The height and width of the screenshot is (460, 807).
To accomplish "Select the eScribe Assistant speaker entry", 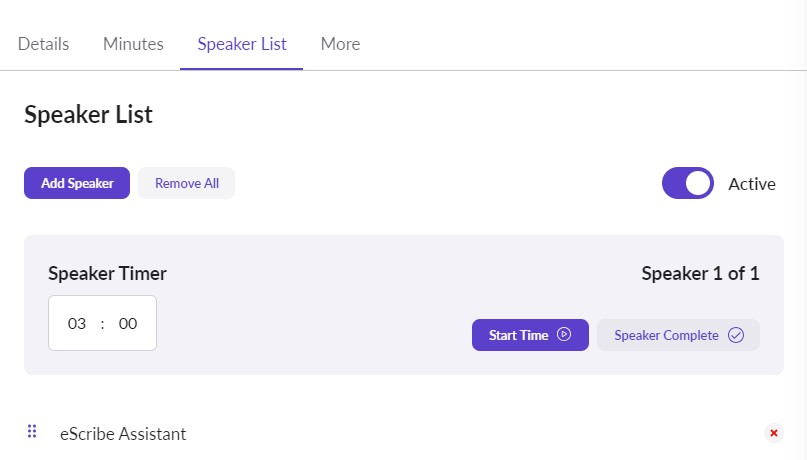I will coord(123,434).
